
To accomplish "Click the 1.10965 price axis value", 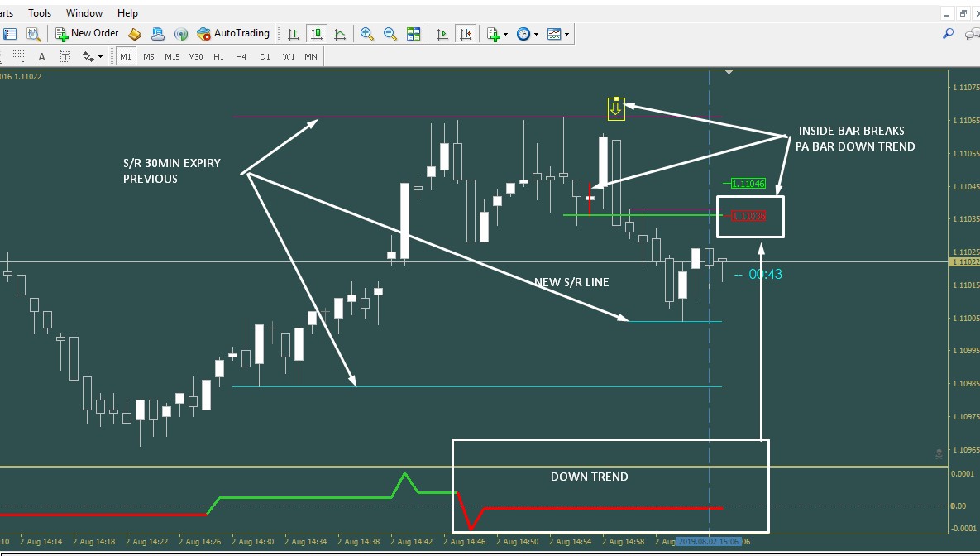I will point(966,449).
